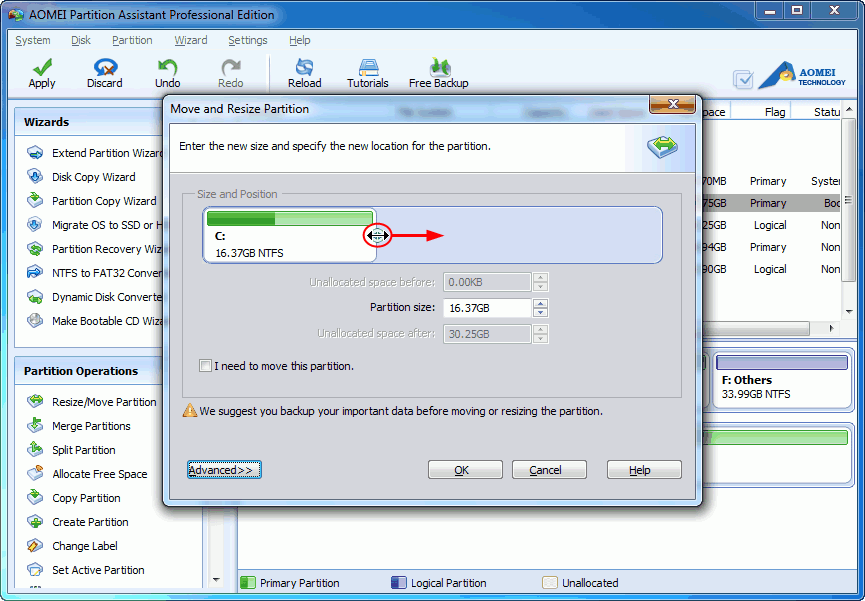865x601 pixels.
Task: Click Merge Partitions icon
Action: 35,426
